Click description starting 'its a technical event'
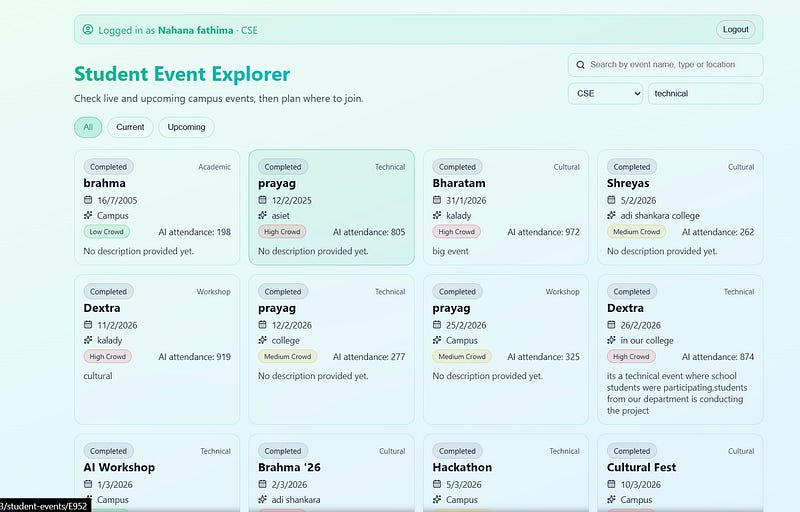This screenshot has height=512, width=800. pyautogui.click(x=677, y=393)
